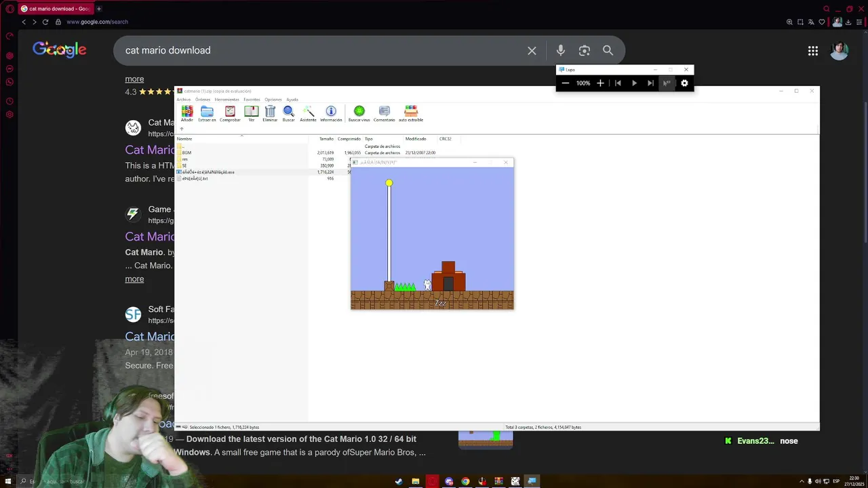868x488 pixels.
Task: Click WinRAR icon in taskbar
Action: (x=498, y=481)
